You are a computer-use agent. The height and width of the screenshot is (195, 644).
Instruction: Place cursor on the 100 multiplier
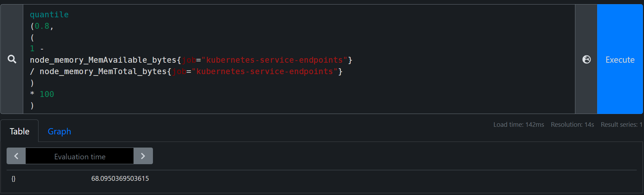(47, 94)
